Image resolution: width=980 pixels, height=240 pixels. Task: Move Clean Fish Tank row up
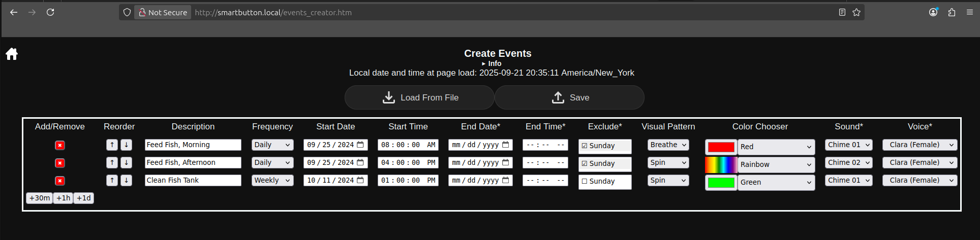pyautogui.click(x=112, y=180)
